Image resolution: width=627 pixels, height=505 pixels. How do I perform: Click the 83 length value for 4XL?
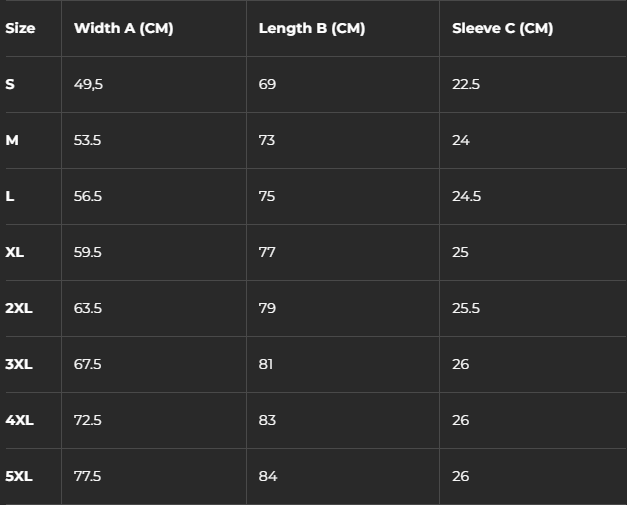point(267,420)
